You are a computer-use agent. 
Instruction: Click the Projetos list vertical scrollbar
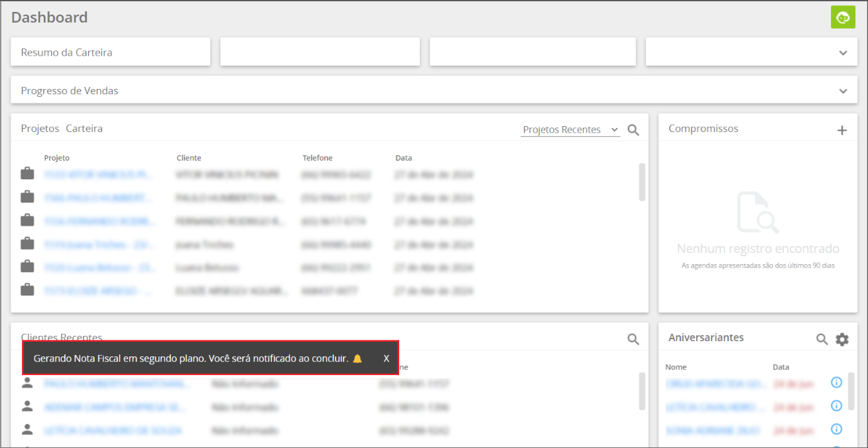click(641, 182)
